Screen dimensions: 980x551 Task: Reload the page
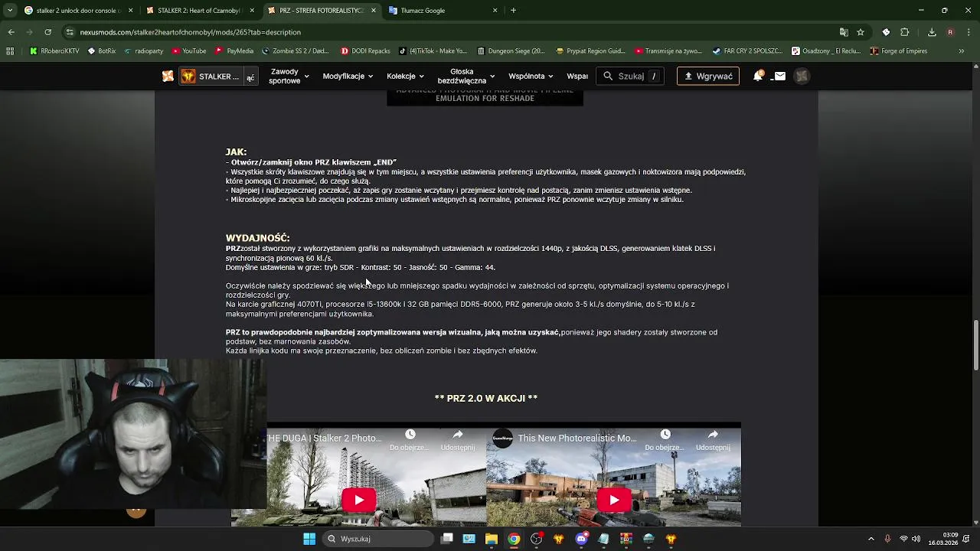(x=47, y=32)
